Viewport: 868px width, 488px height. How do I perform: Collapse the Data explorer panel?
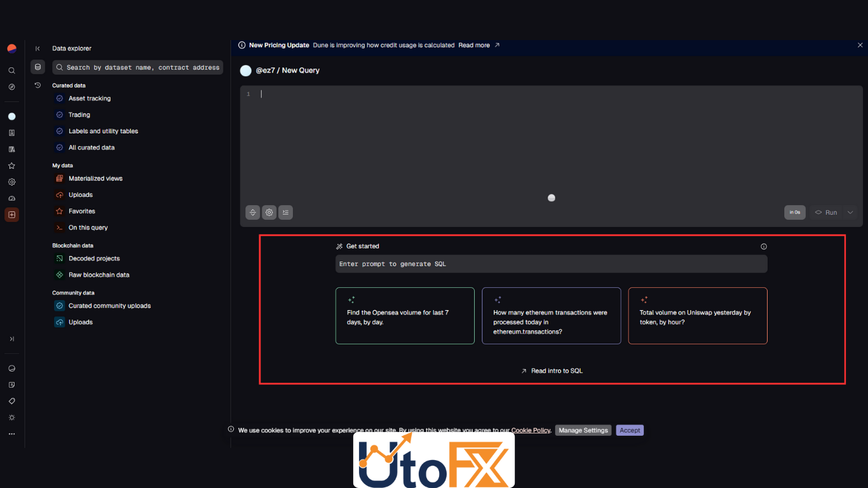click(x=37, y=48)
